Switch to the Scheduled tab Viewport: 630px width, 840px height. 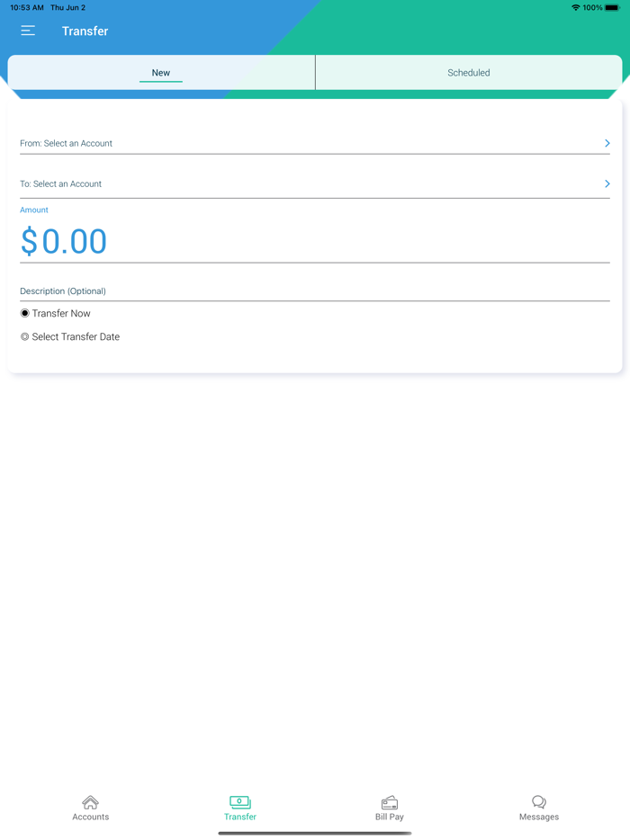[469, 73]
